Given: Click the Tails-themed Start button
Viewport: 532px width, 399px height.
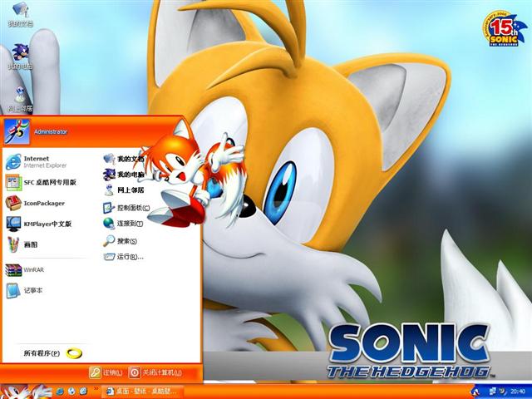Looking at the screenshot, I should (26, 392).
